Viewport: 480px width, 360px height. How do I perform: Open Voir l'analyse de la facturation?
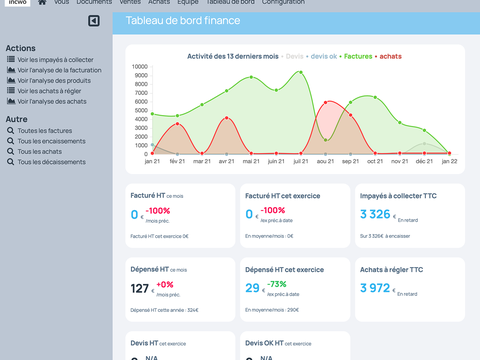point(59,70)
